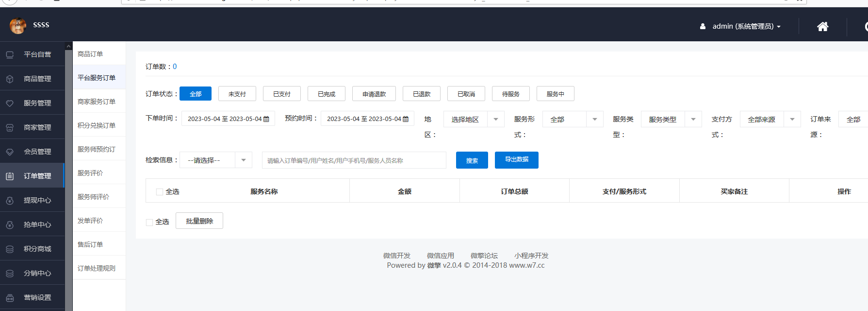Filter orders by 未支付 status

point(237,94)
